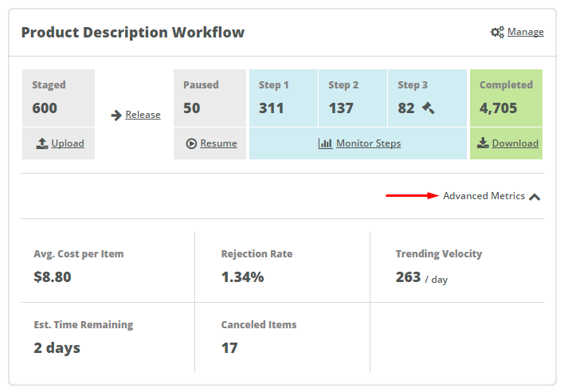Click the bar chart Monitor Steps icon

[x=325, y=143]
